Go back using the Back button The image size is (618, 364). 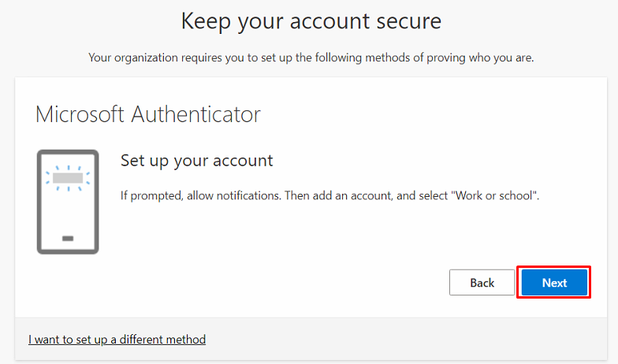(x=482, y=283)
